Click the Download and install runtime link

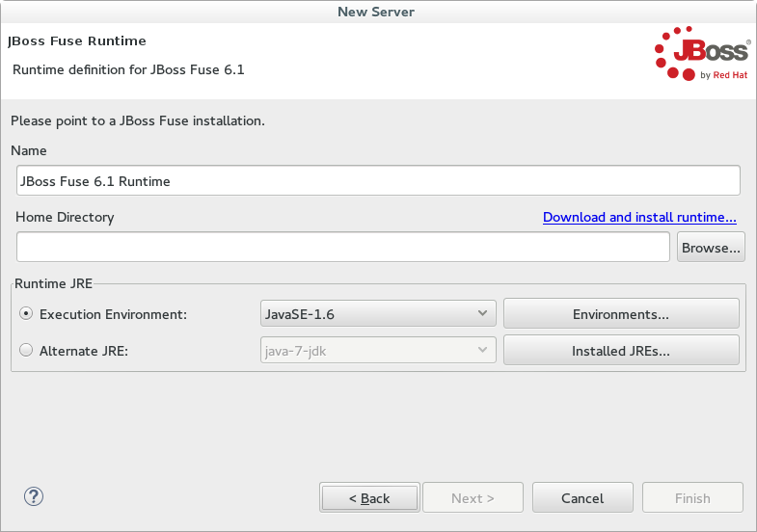[639, 218]
